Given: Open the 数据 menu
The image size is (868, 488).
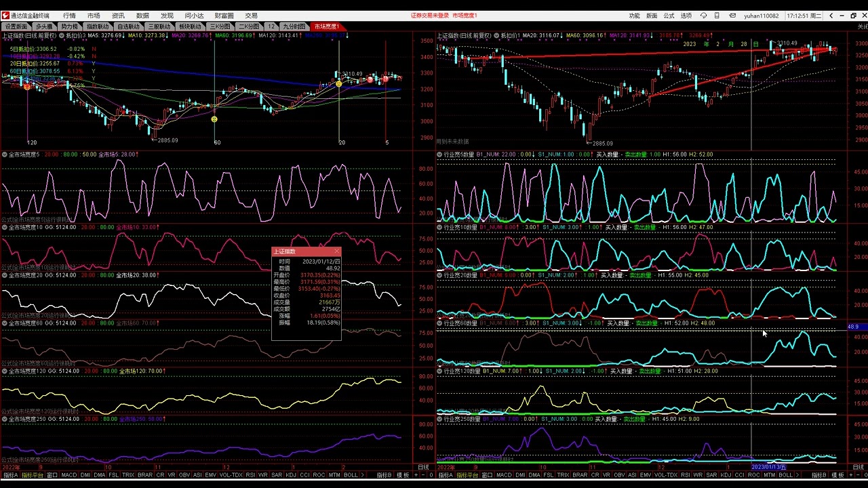Looking at the screenshot, I should pyautogui.click(x=142, y=15).
